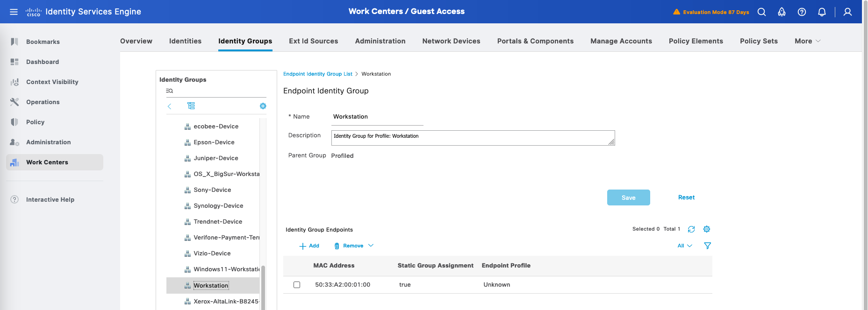This screenshot has width=868, height=310.
Task: Click the Save button
Action: coord(628,197)
